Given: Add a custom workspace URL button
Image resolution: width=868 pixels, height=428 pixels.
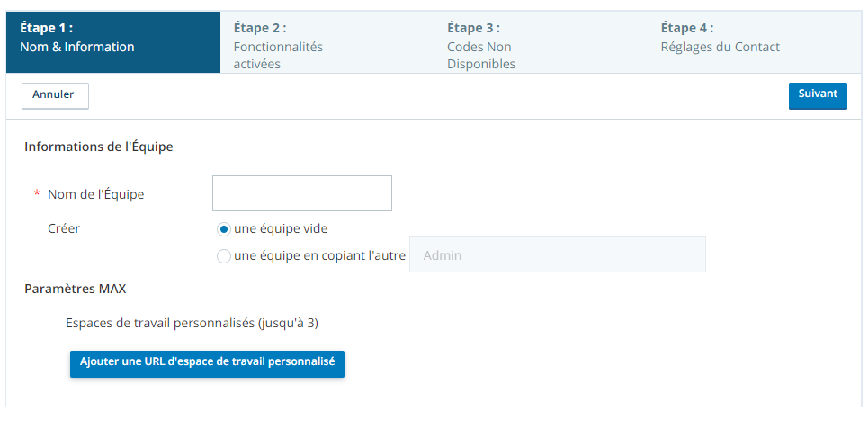Looking at the screenshot, I should coord(207,363).
